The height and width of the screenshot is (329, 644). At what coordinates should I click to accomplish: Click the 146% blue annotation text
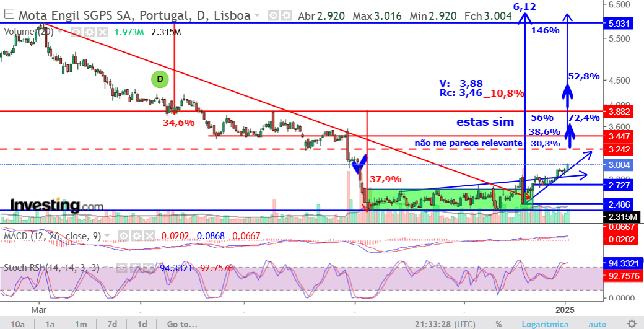click(545, 30)
